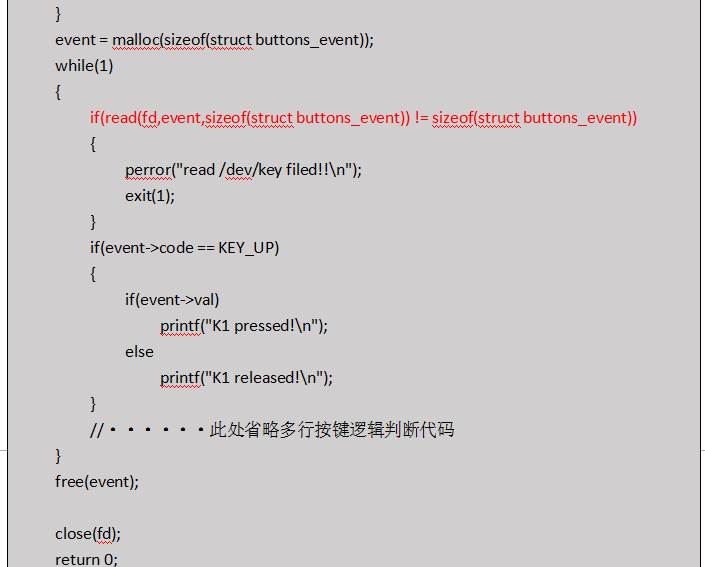705x567 pixels.
Task: Click the 'else' keyword line
Action: tap(139, 352)
